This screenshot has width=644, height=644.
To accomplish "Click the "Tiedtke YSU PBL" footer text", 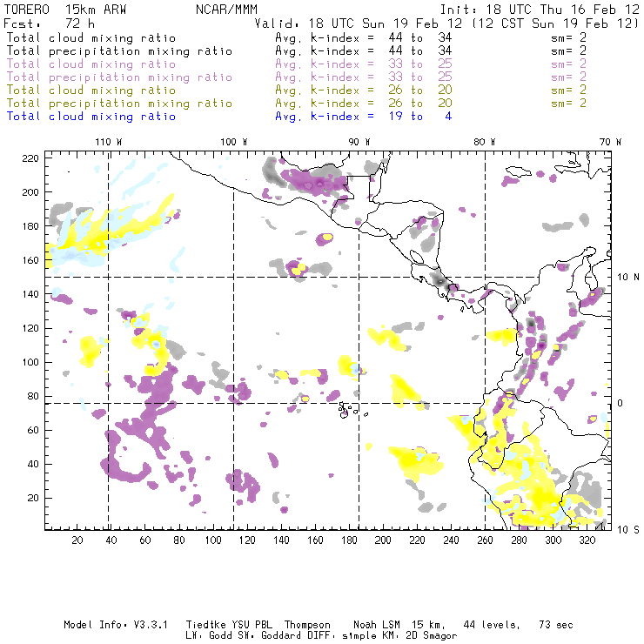I will 229,625.
